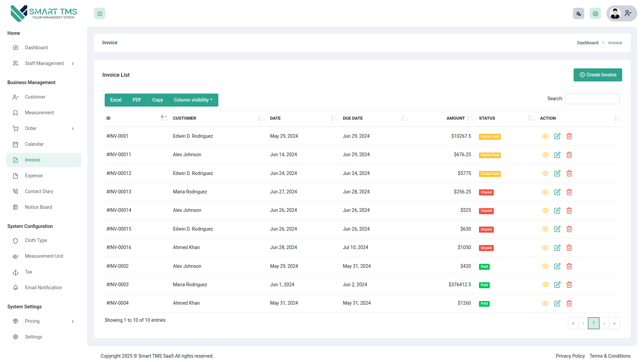The width and height of the screenshot is (644, 362).
Task: Click the Contact Diary phone icon
Action: click(x=15, y=191)
